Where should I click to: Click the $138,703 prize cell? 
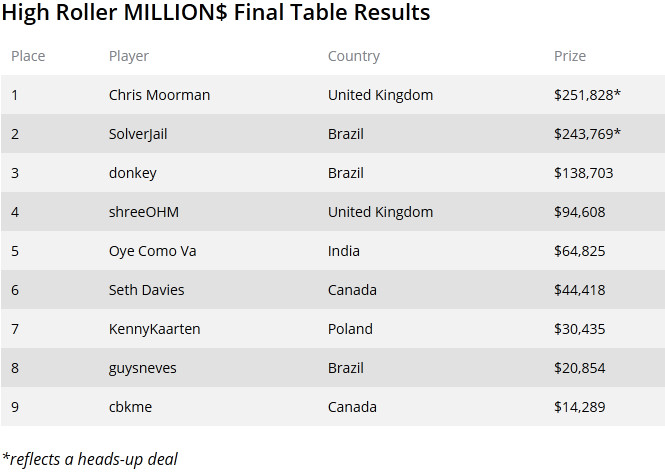(x=584, y=173)
